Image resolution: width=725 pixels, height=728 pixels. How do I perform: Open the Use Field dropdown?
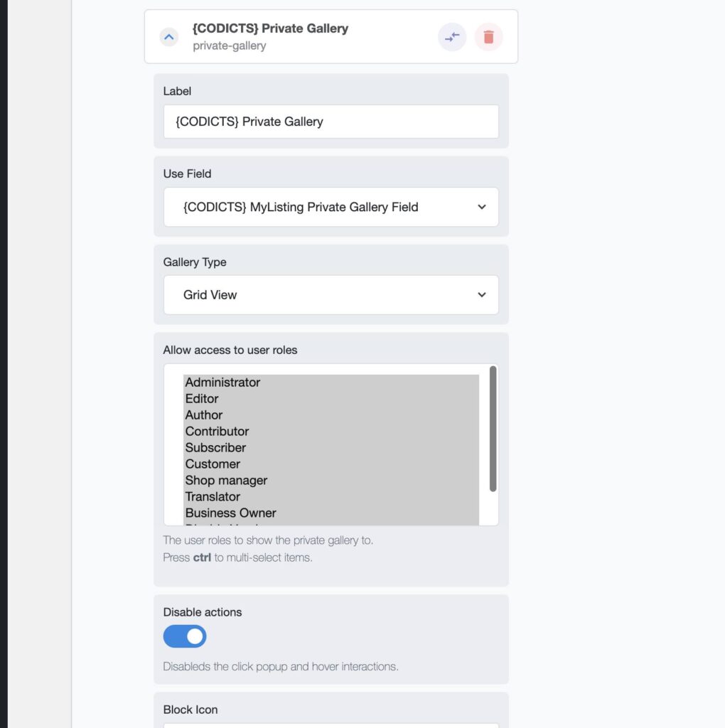coord(331,207)
